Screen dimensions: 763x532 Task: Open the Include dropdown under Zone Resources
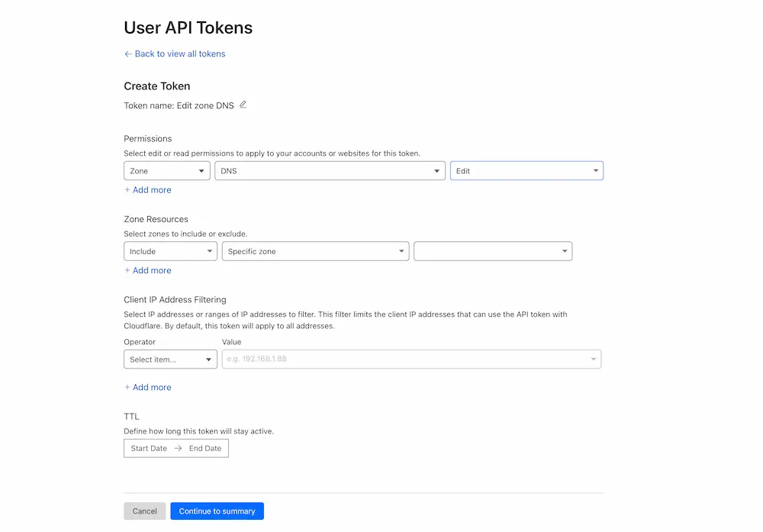coord(169,250)
